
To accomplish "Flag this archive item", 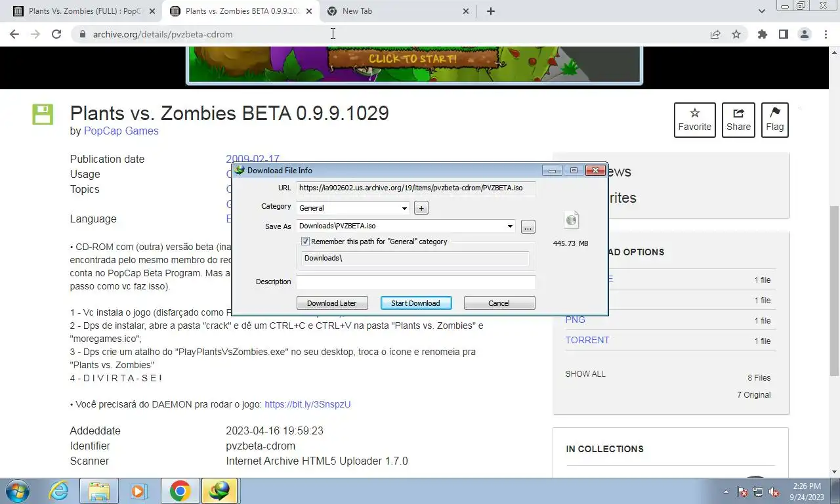I will [x=775, y=120].
